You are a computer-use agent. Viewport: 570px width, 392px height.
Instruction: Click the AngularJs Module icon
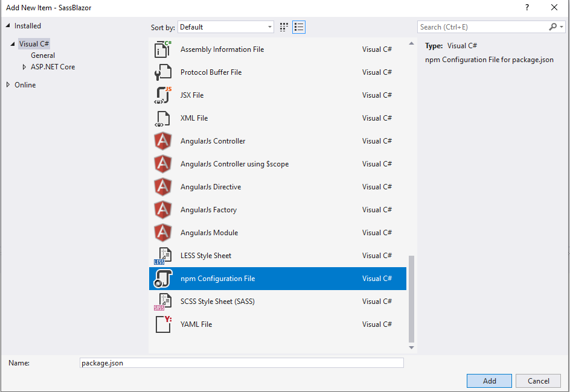click(x=162, y=233)
